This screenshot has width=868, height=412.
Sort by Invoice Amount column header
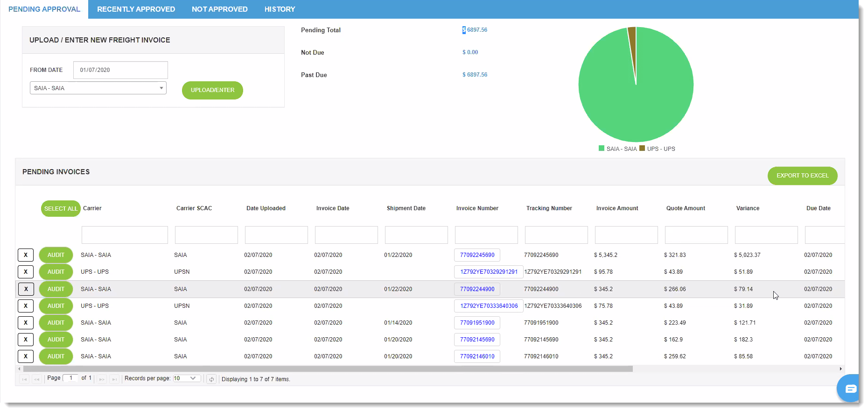click(617, 208)
